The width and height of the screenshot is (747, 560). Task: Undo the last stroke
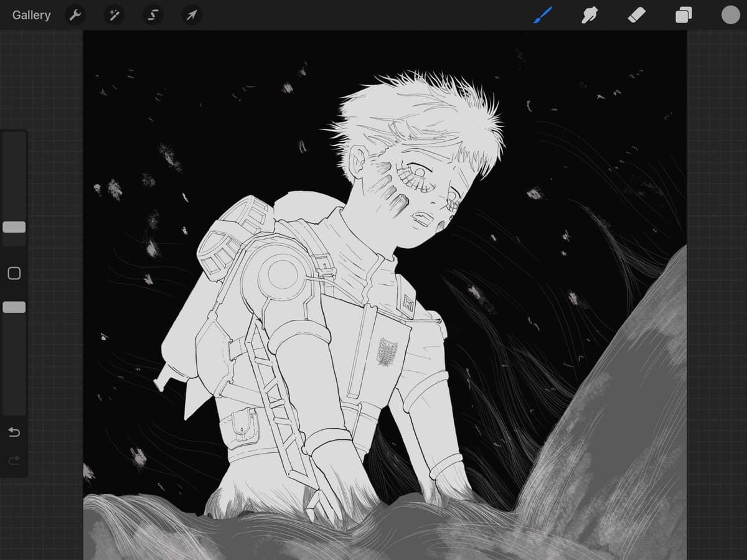(14, 432)
